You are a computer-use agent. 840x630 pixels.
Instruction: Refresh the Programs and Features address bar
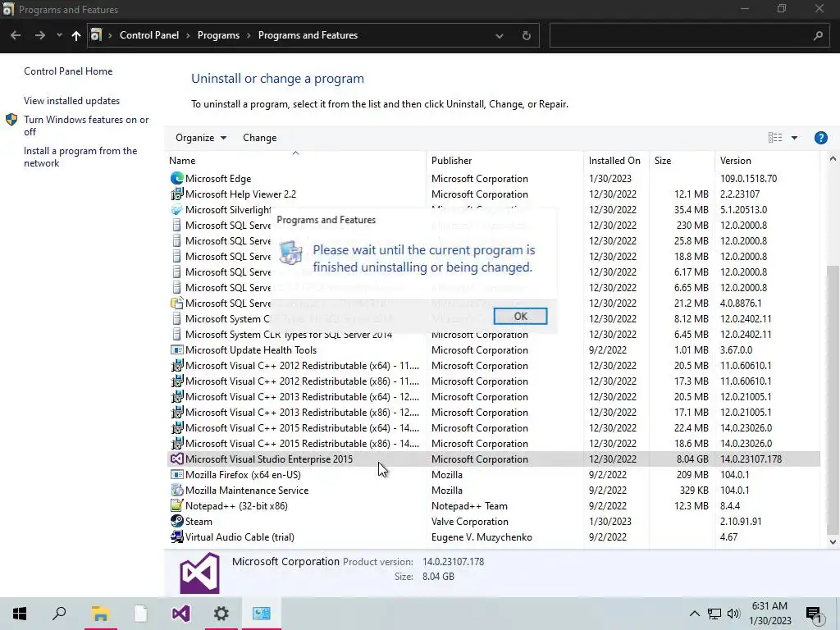coord(526,35)
